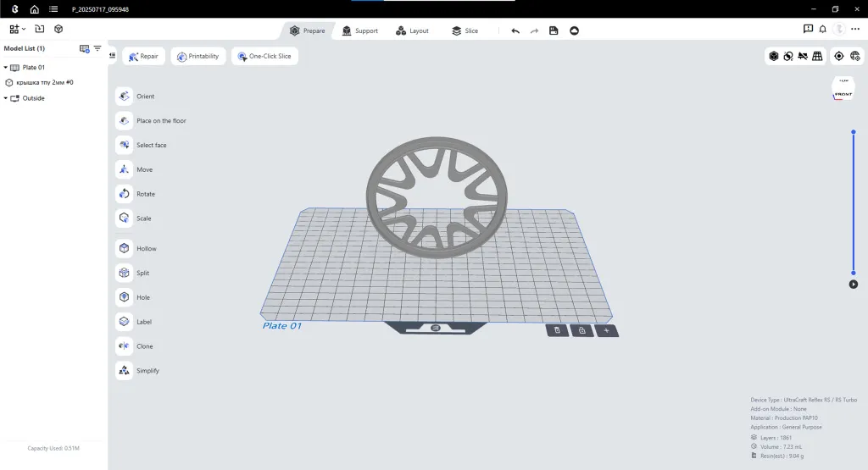Screen dimensions: 868x470
Task: Collapse the left model list panel
Action: tap(113, 56)
